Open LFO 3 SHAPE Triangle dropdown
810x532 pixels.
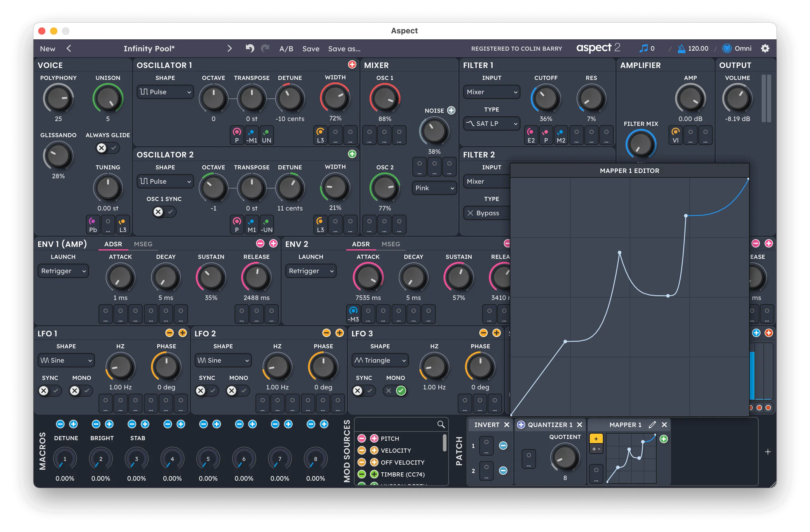(380, 360)
